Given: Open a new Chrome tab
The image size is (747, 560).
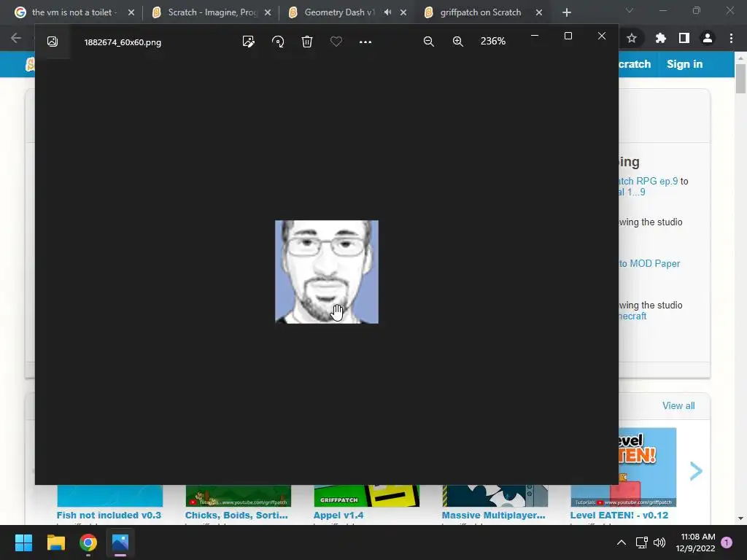Looking at the screenshot, I should coord(566,12).
